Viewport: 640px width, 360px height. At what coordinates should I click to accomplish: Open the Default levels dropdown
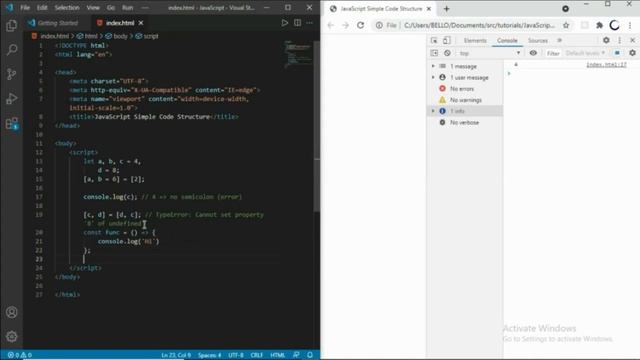coord(586,53)
